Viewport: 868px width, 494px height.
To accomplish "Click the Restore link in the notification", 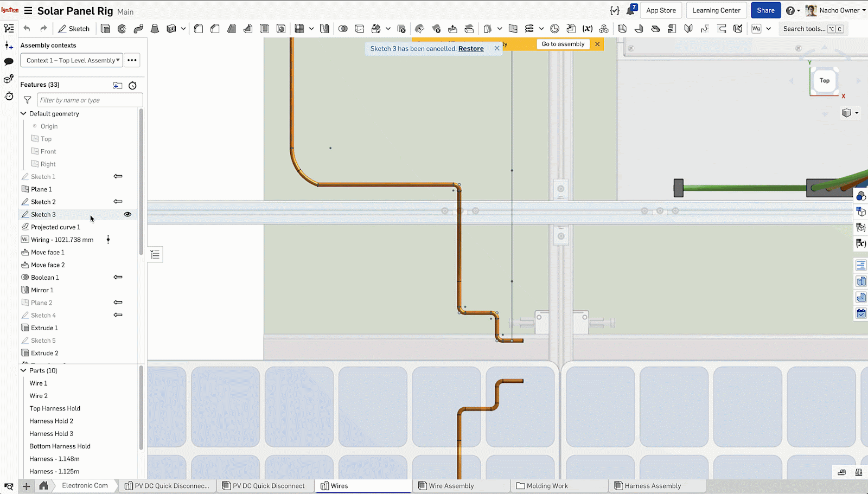I will [470, 49].
